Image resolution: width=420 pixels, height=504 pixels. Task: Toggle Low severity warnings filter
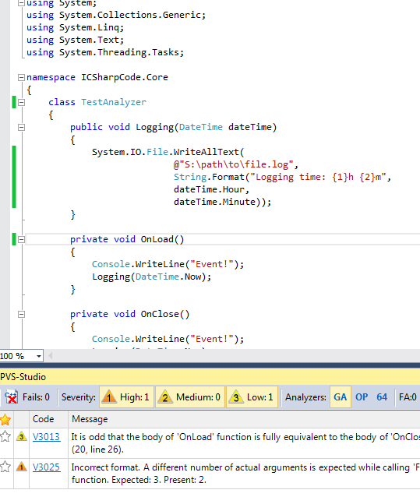tap(252, 397)
